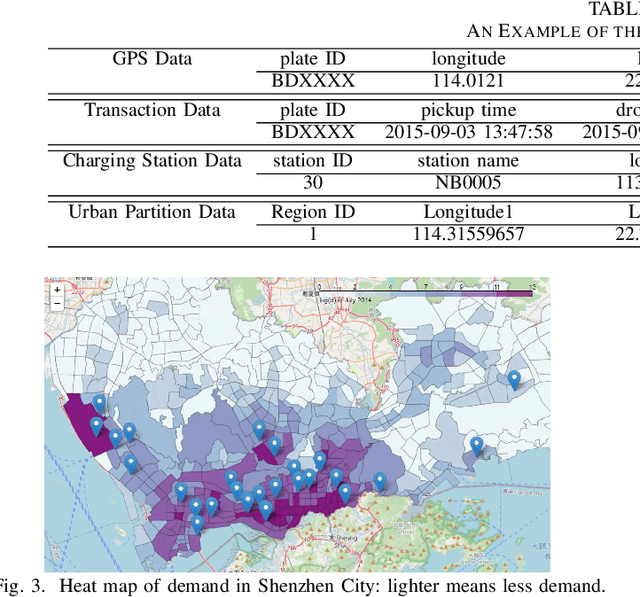Click the 'pickup time' column header
Viewport: 640px width, 597px height.
469,110
